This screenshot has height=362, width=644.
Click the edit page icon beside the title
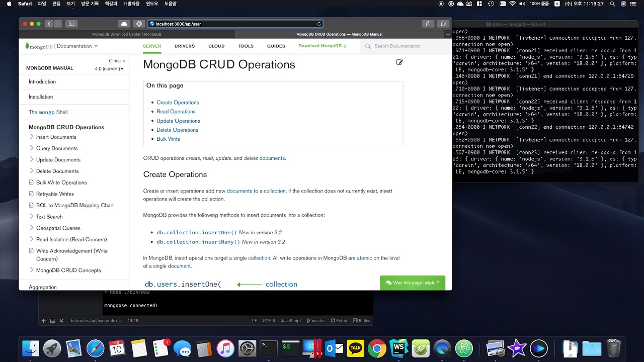coord(399,62)
